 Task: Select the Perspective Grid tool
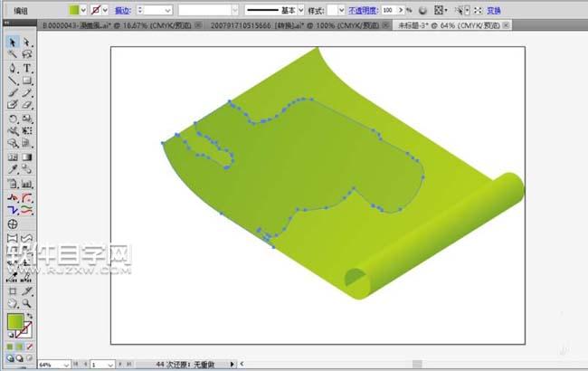tap(26, 143)
